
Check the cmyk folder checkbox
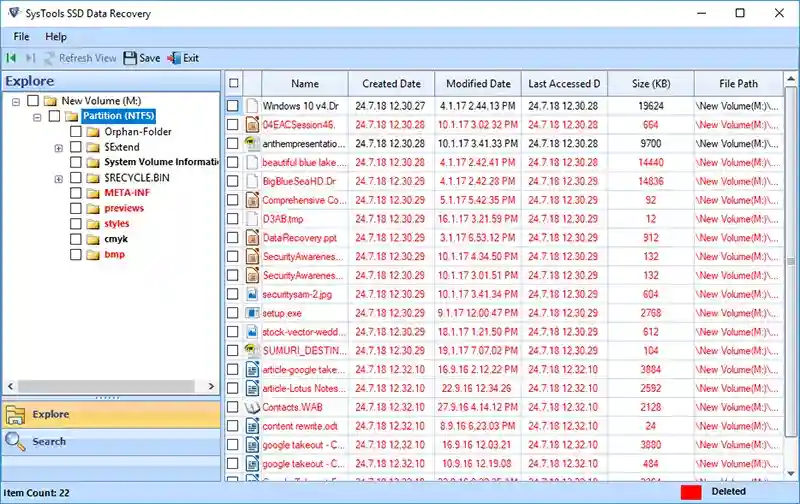(x=76, y=239)
